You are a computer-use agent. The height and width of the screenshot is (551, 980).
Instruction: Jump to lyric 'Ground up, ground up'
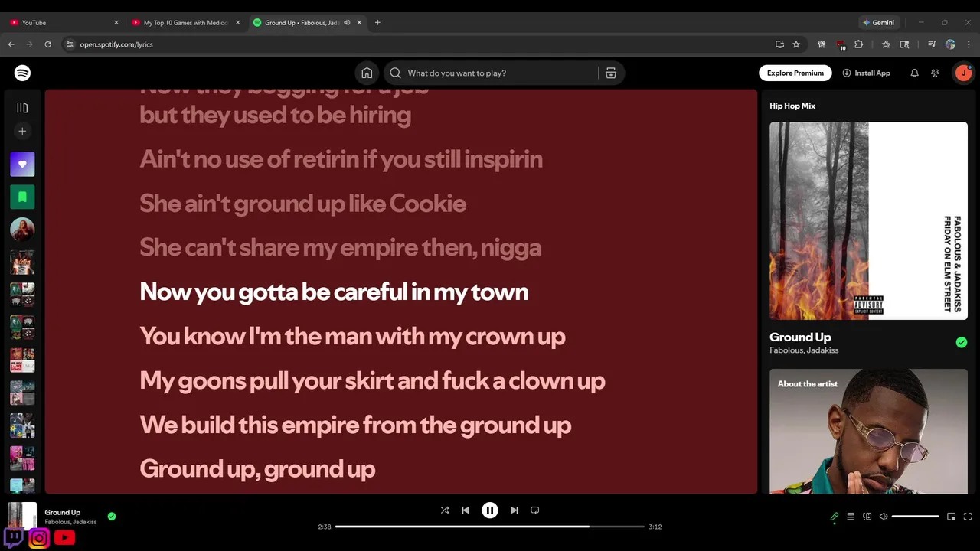click(x=257, y=468)
